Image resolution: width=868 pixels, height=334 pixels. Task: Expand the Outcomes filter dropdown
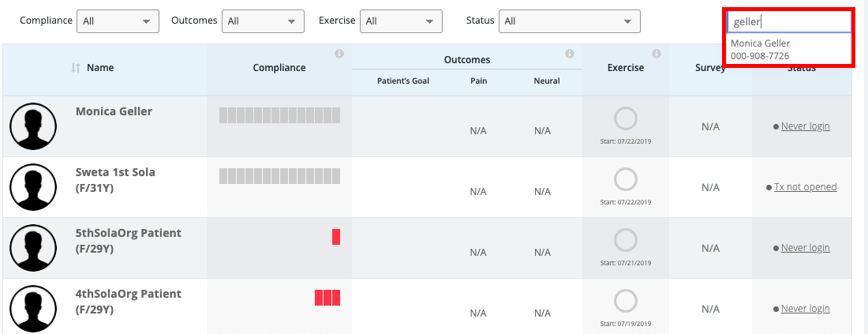(263, 21)
